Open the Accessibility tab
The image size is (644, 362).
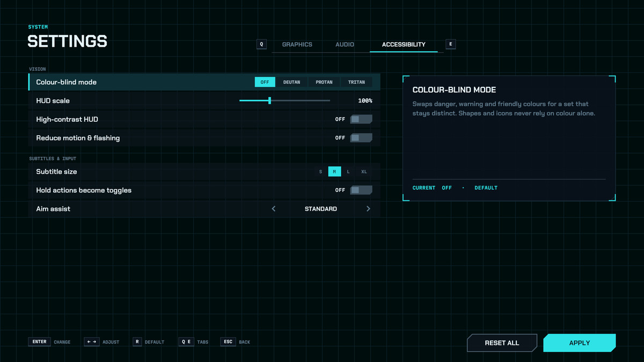tap(404, 45)
